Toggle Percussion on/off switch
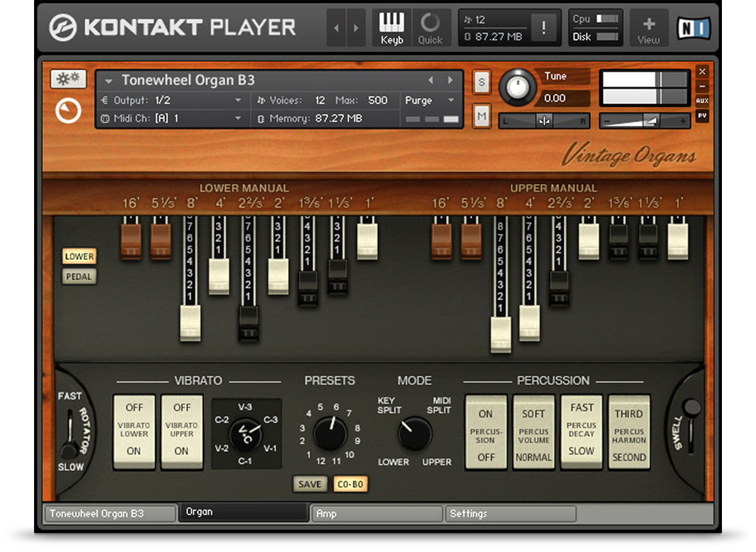 [x=486, y=431]
